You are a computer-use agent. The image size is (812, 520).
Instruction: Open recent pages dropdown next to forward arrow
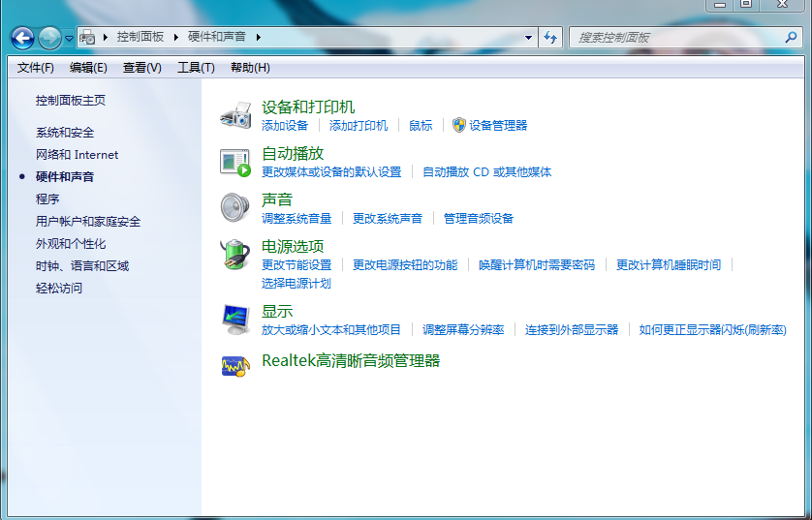(69, 39)
